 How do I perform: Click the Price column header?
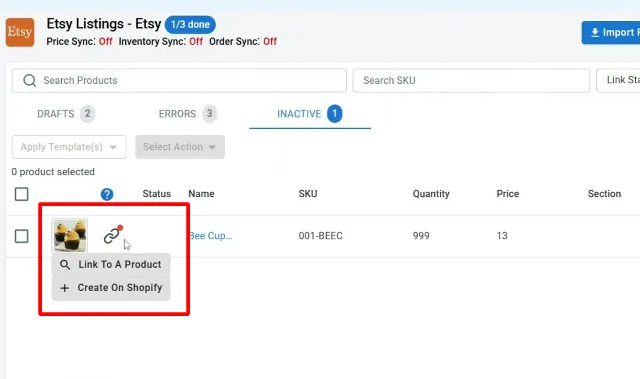pos(508,194)
